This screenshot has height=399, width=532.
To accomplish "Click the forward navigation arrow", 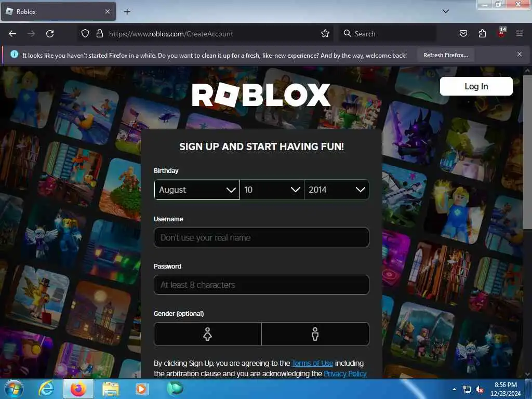I will click(31, 34).
